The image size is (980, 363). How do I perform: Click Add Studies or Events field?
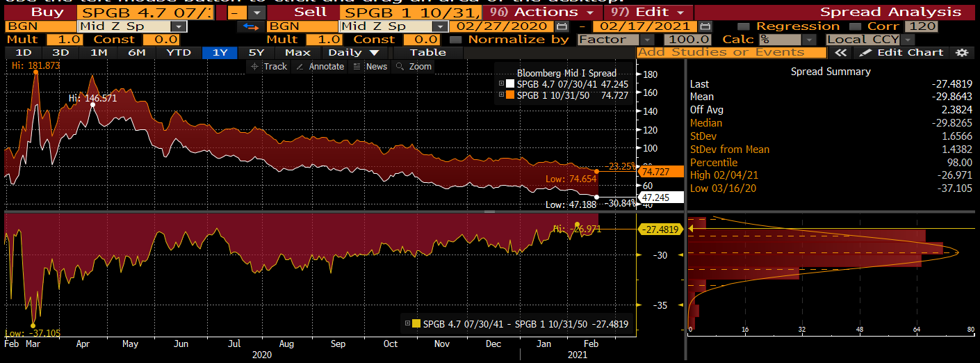coord(731,52)
